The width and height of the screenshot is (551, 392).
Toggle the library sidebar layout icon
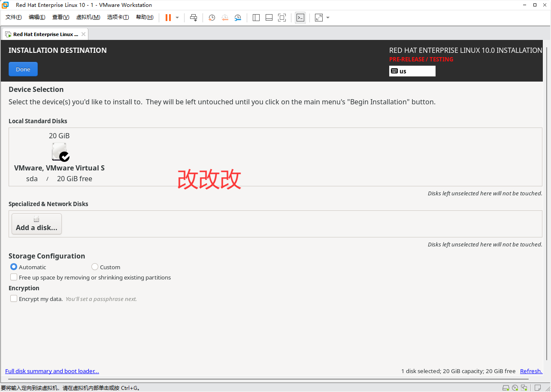256,18
